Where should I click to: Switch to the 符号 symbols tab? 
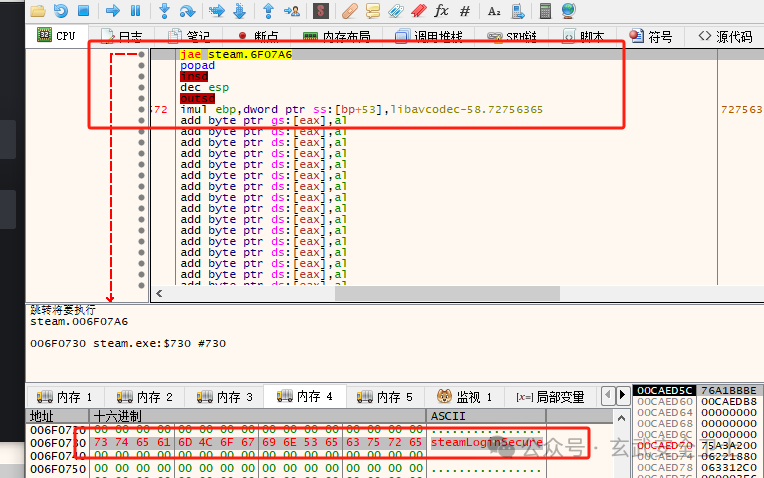coord(650,37)
